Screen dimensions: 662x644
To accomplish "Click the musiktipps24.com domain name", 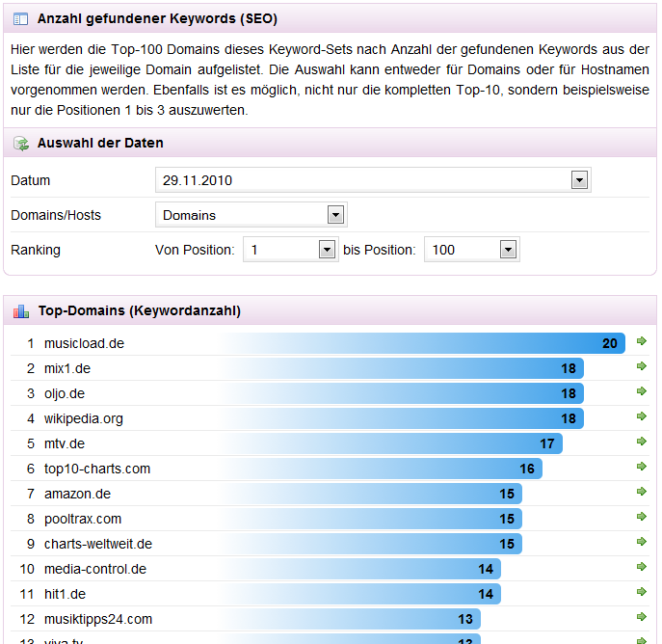I will [x=98, y=619].
